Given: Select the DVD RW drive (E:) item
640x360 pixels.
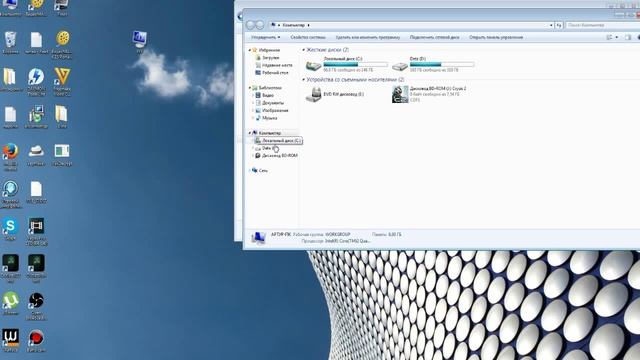Looking at the screenshot, I should [x=335, y=94].
